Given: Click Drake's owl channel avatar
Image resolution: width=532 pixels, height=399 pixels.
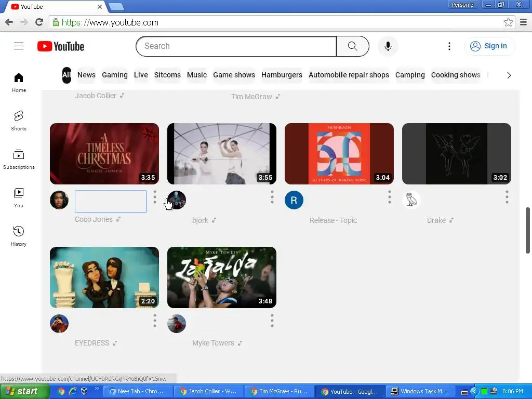Looking at the screenshot, I should 411,200.
